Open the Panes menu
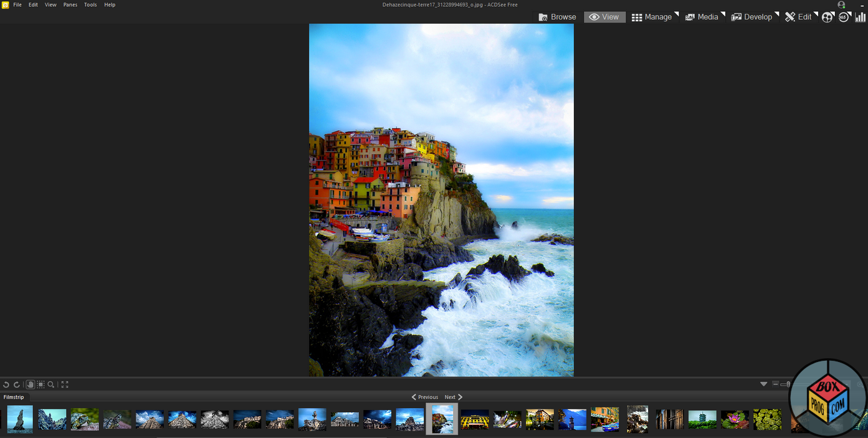 coord(70,4)
